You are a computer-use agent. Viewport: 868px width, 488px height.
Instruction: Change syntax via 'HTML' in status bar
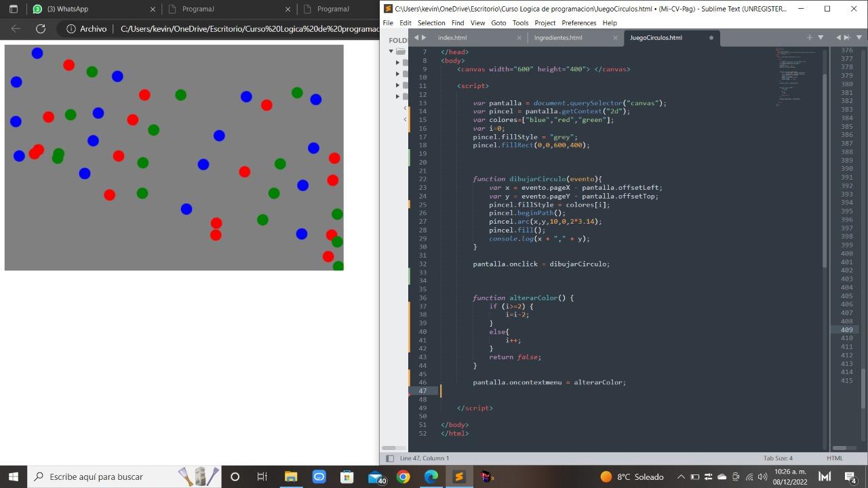pos(835,459)
